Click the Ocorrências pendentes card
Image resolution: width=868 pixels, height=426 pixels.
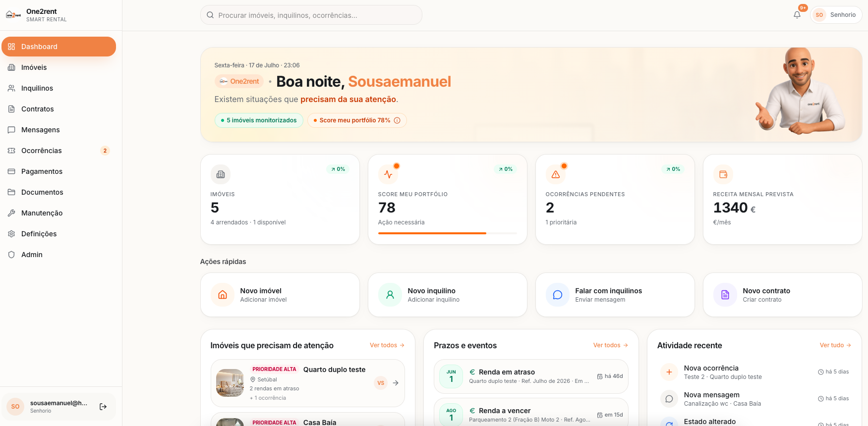pos(615,199)
